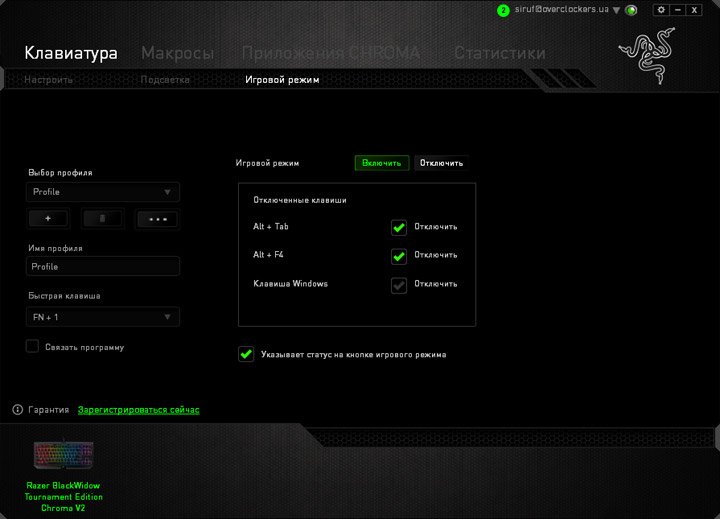Viewport: 720px width, 519px height.
Task: Switch to Клавиатура tab
Action: tap(71, 53)
